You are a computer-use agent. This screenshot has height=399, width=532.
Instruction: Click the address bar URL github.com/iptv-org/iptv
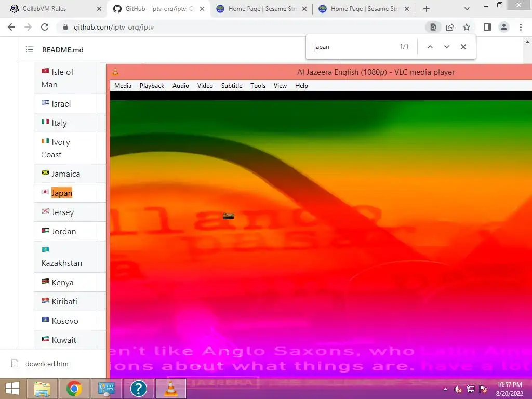tap(114, 27)
